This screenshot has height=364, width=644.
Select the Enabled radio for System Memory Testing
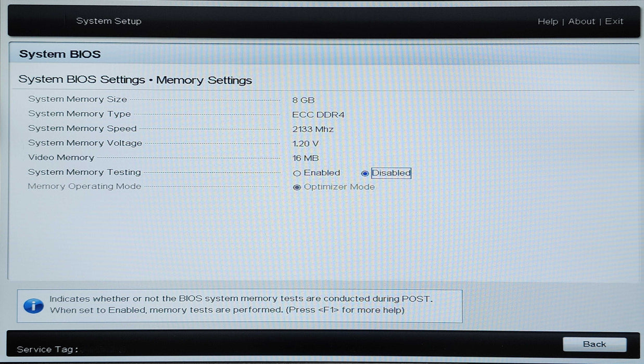tap(297, 173)
